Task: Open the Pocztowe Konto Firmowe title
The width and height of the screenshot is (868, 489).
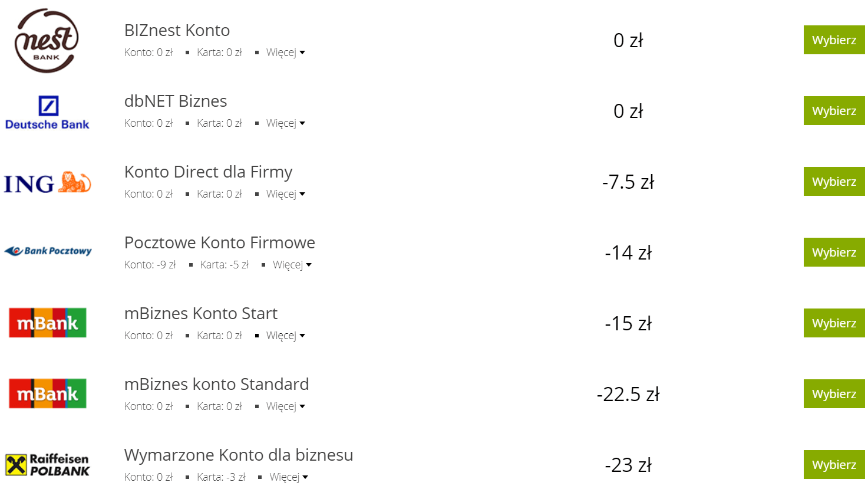Action: (x=219, y=243)
